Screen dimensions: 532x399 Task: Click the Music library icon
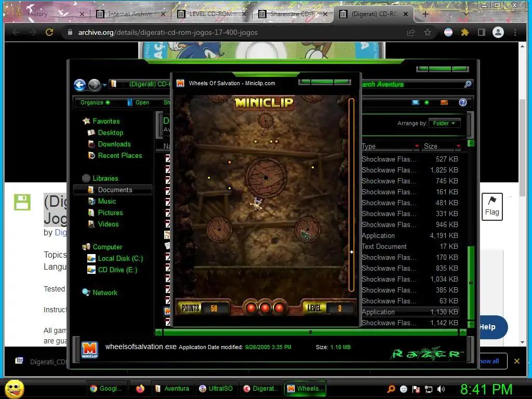click(x=91, y=201)
